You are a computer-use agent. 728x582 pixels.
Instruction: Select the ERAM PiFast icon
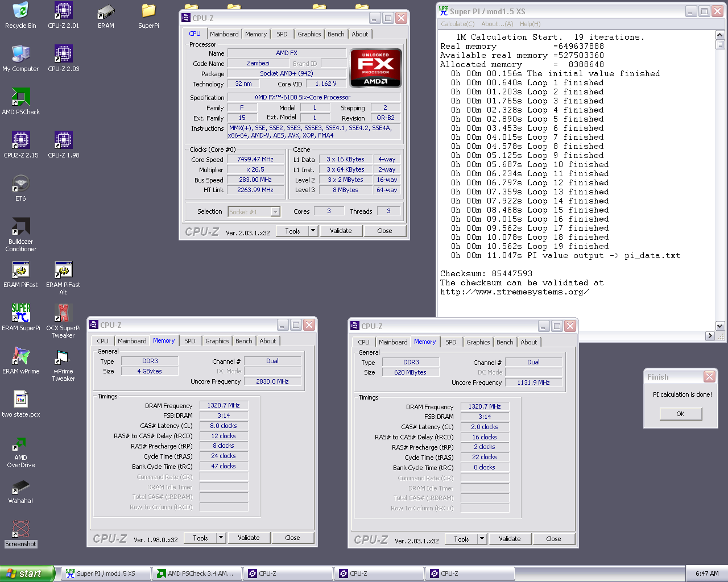pos(20,275)
